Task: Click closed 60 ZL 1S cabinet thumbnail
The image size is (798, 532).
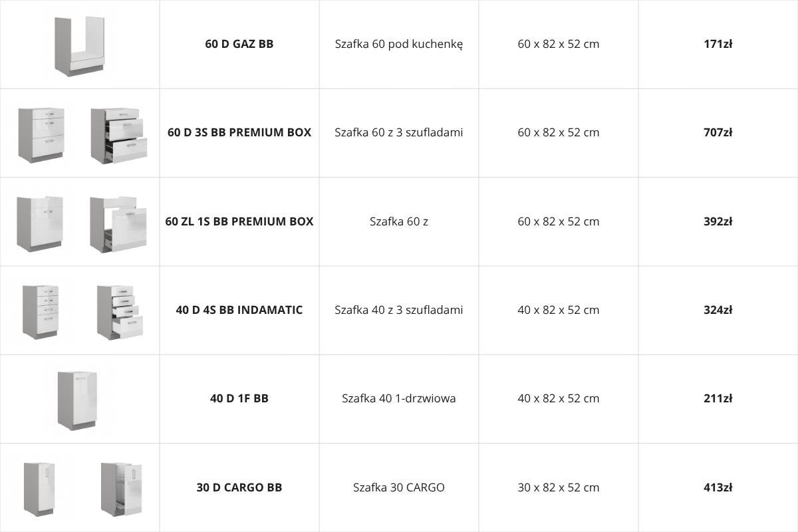Action: [x=41, y=222]
